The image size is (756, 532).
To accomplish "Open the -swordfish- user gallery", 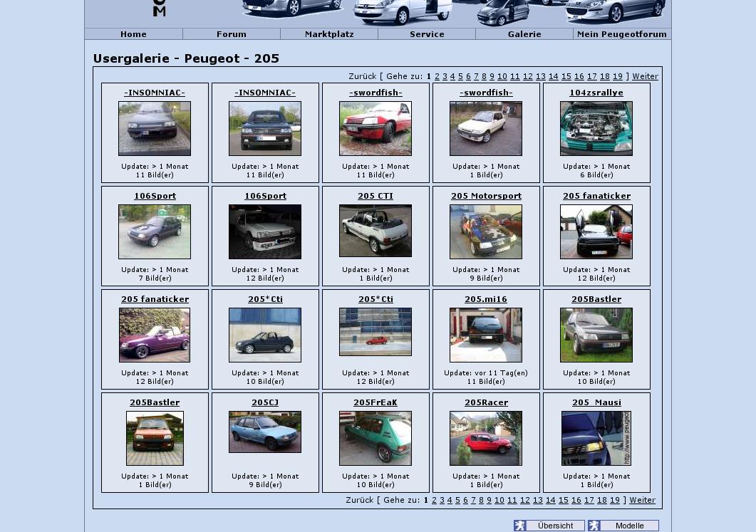I will [376, 92].
